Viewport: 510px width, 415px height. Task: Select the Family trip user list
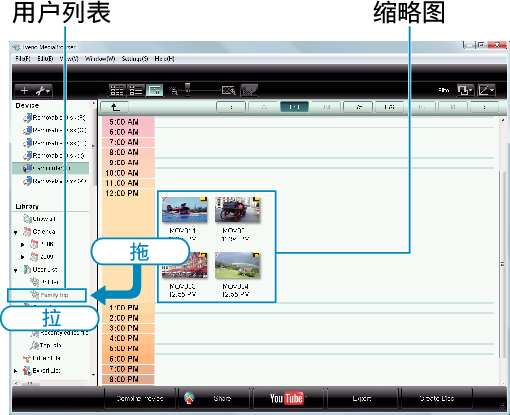47,295
